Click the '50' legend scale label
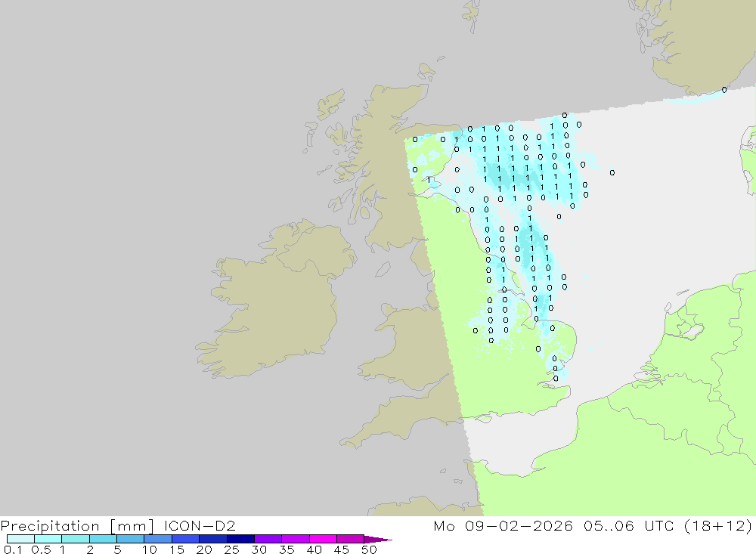 (x=369, y=549)
